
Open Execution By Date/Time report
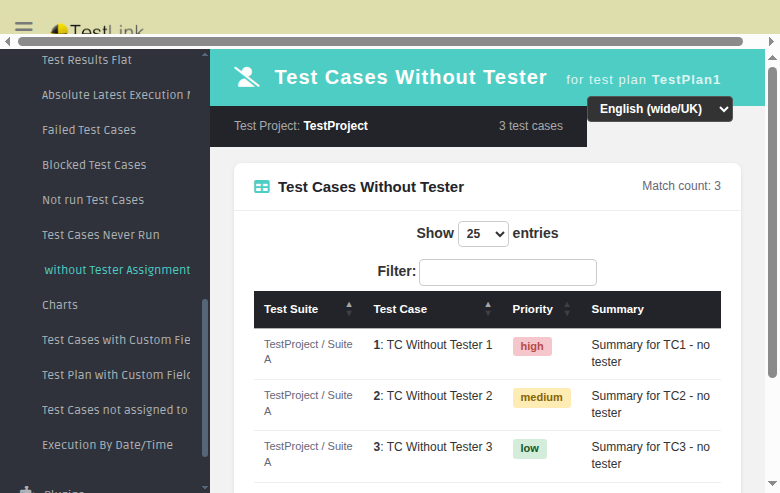[x=107, y=445]
